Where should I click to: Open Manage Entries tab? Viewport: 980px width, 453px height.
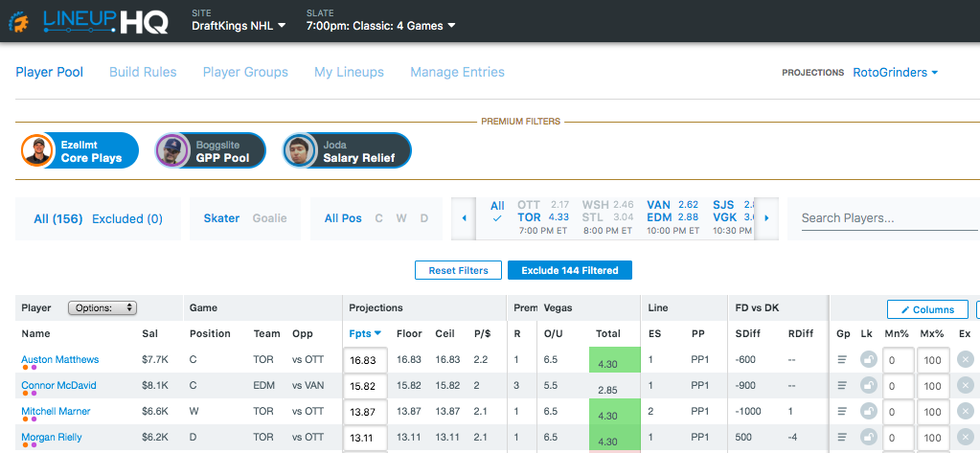click(x=458, y=73)
